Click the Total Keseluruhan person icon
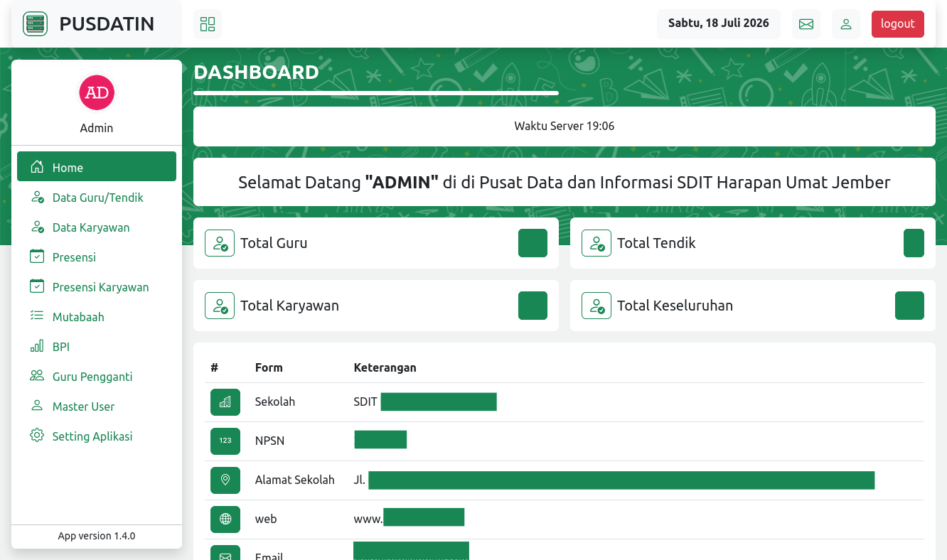Image resolution: width=947 pixels, height=560 pixels. click(x=596, y=306)
